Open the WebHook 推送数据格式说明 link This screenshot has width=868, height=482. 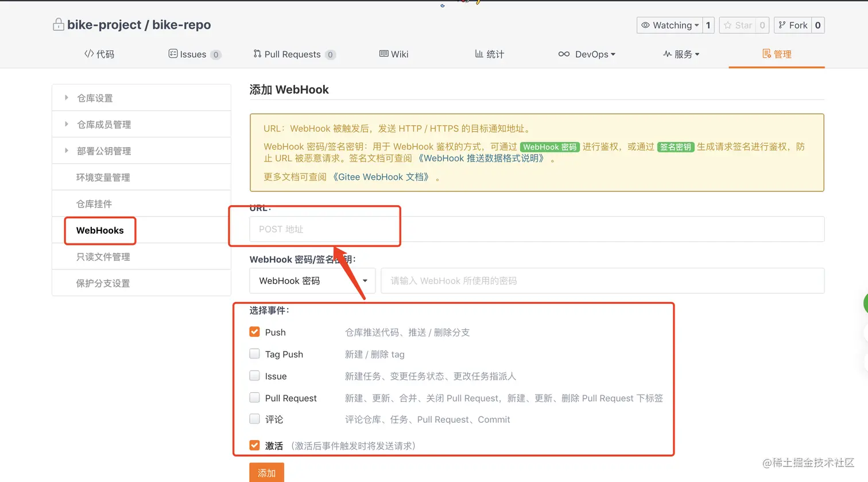coord(481,159)
